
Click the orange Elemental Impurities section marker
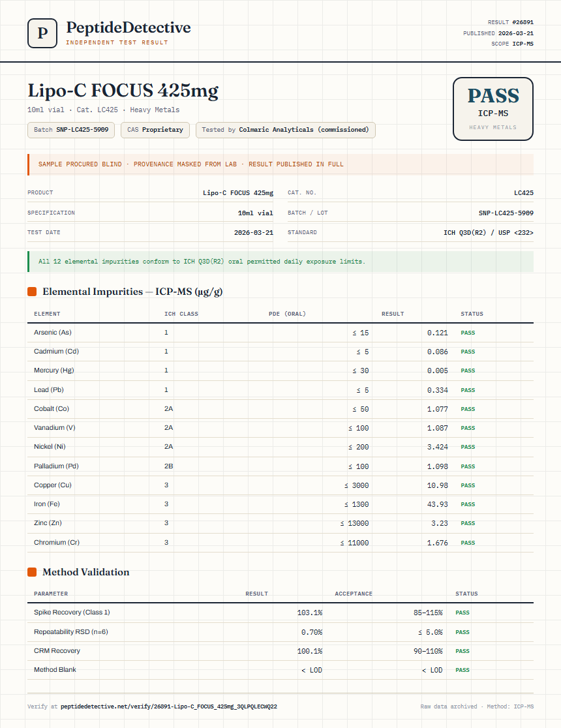pos(32,292)
